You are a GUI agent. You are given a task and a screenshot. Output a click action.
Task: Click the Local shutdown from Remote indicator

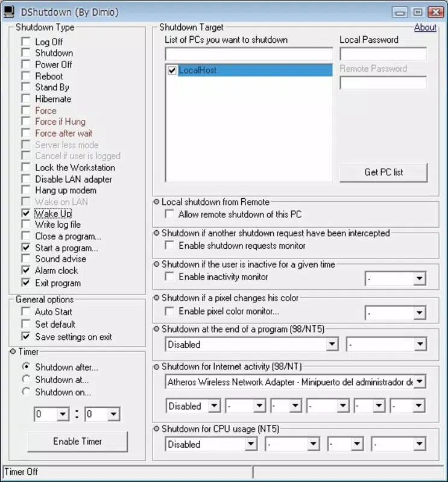point(156,202)
